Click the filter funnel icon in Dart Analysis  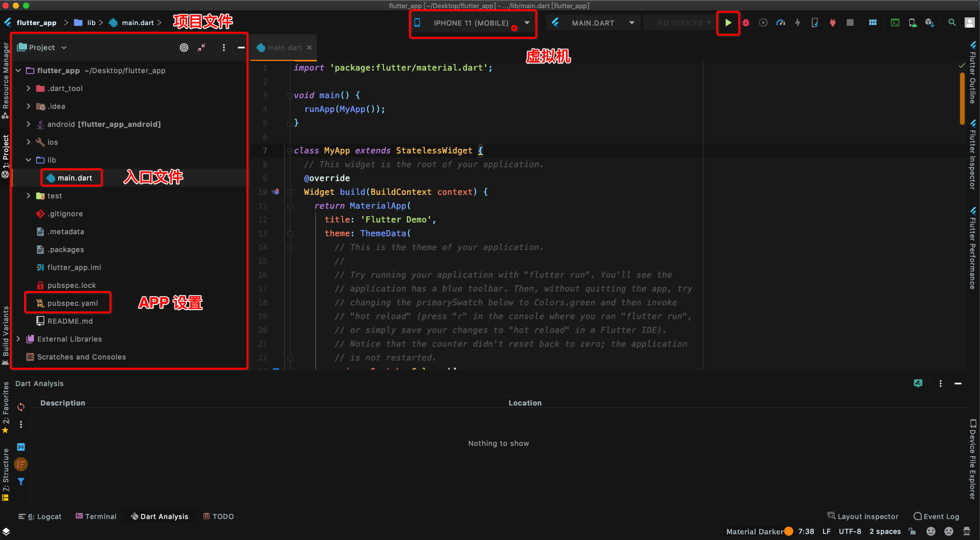(x=21, y=482)
